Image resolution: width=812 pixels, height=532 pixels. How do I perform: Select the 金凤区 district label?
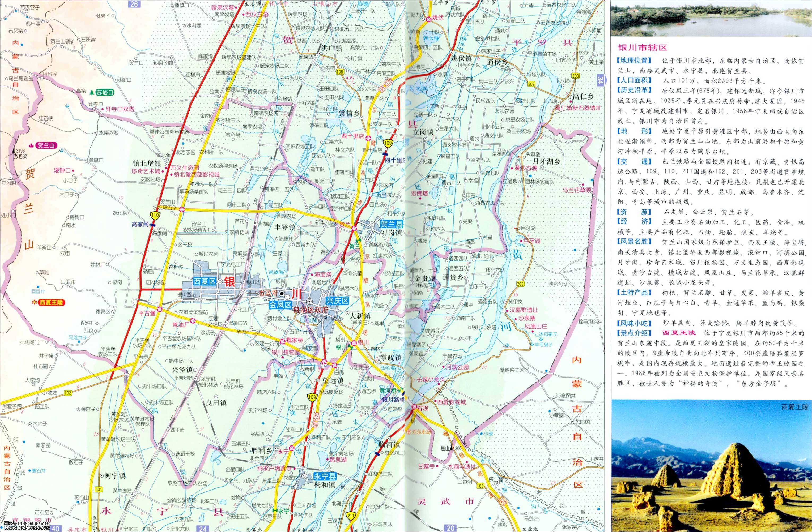[280, 305]
